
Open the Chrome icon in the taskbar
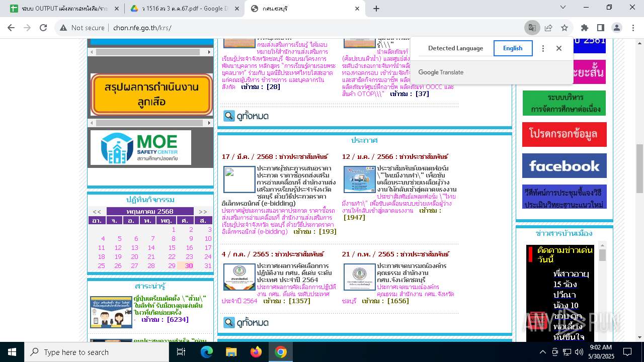[x=281, y=352]
